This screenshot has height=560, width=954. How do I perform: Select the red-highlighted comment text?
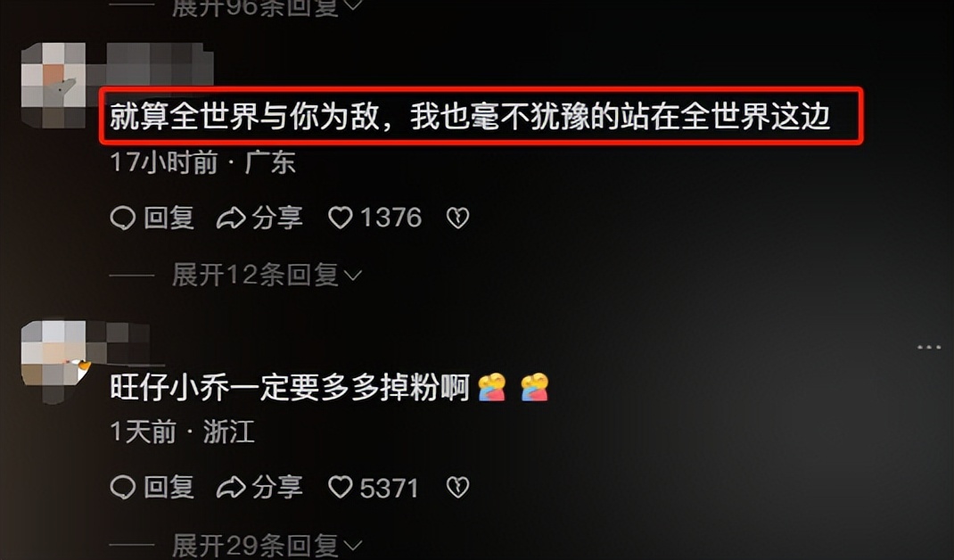470,116
